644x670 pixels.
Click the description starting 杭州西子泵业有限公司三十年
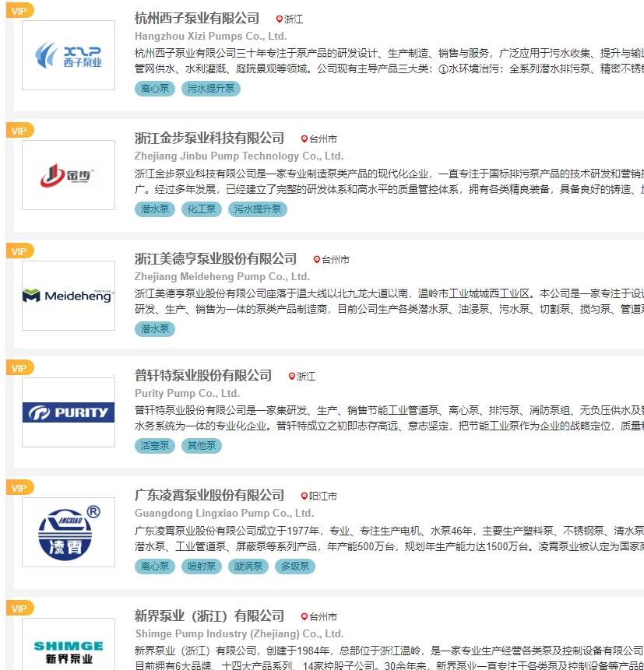389,61
